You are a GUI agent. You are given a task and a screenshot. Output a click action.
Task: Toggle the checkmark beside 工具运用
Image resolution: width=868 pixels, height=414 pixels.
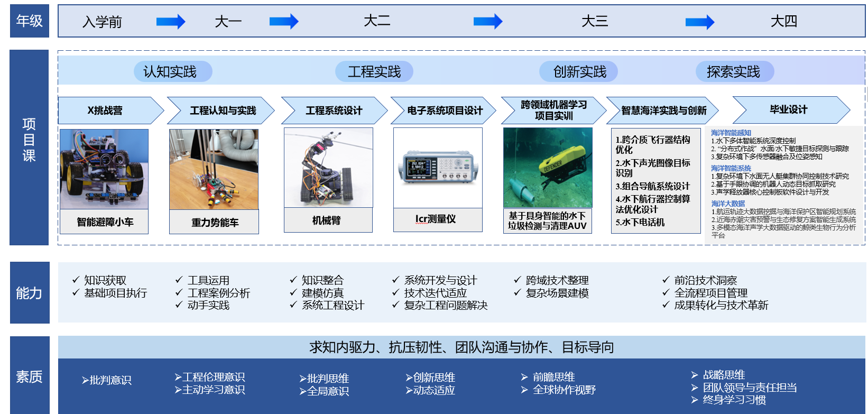(x=179, y=280)
